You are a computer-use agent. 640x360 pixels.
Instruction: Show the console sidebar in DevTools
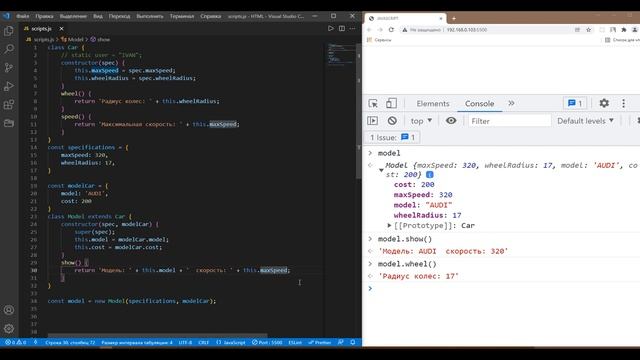pos(373,121)
